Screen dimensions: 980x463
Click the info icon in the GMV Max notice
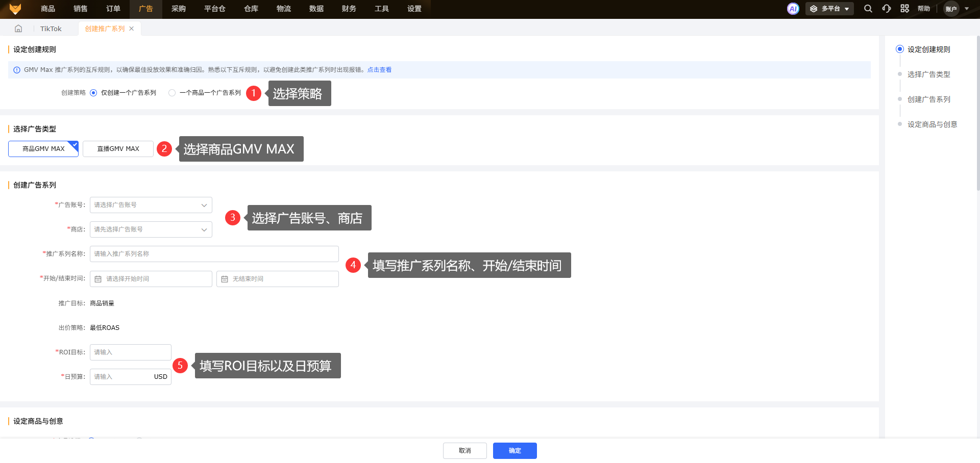coord(17,70)
